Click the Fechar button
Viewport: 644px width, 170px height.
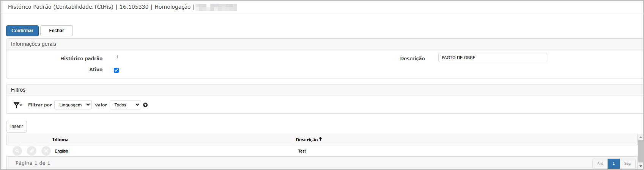(x=57, y=31)
